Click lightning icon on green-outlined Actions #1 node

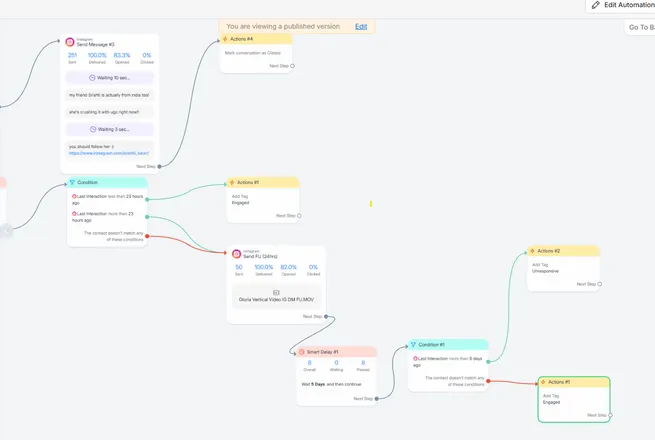pyautogui.click(x=543, y=382)
